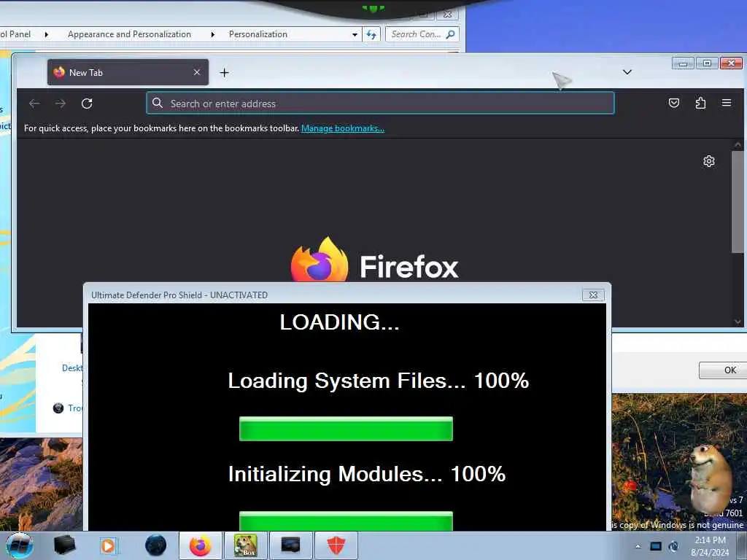Show hidden system tray icons
747x560 pixels.
click(638, 546)
